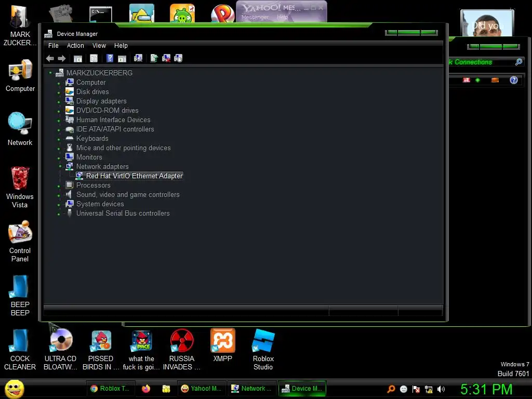532x399 pixels.
Task: Select the Network desktop icon
Action: point(20,129)
